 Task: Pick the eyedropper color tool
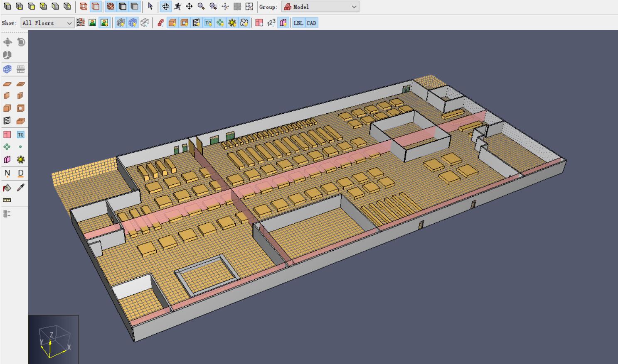(x=20, y=188)
